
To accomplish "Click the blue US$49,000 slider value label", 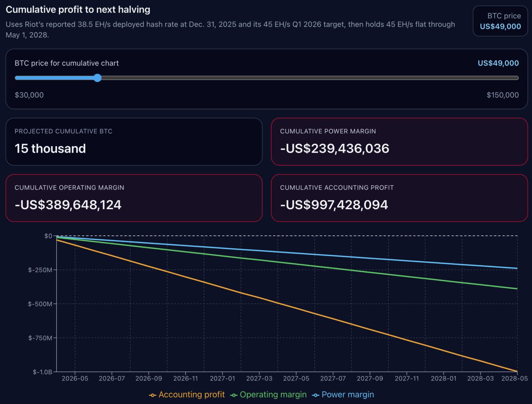I will pos(498,63).
